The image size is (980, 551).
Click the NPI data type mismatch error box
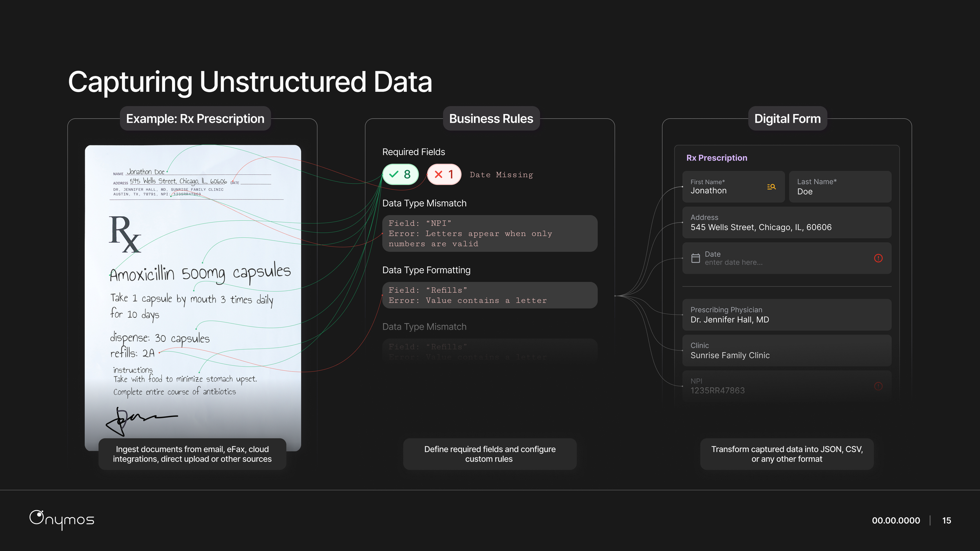click(490, 234)
